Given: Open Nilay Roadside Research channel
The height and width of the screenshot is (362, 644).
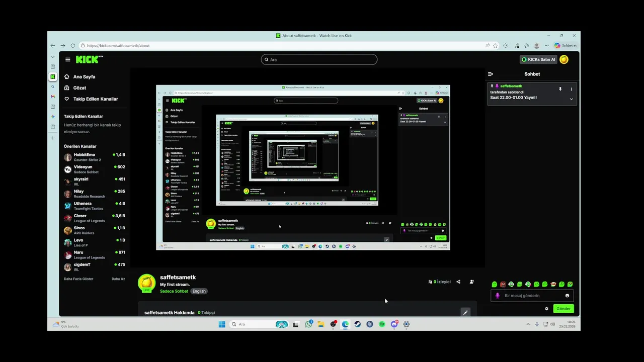Looking at the screenshot, I should 94,194.
